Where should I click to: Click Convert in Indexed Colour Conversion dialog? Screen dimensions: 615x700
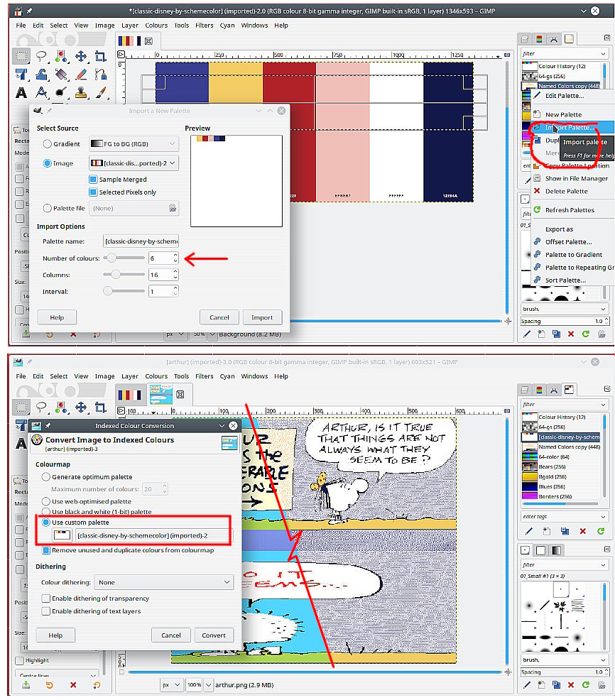tap(214, 635)
